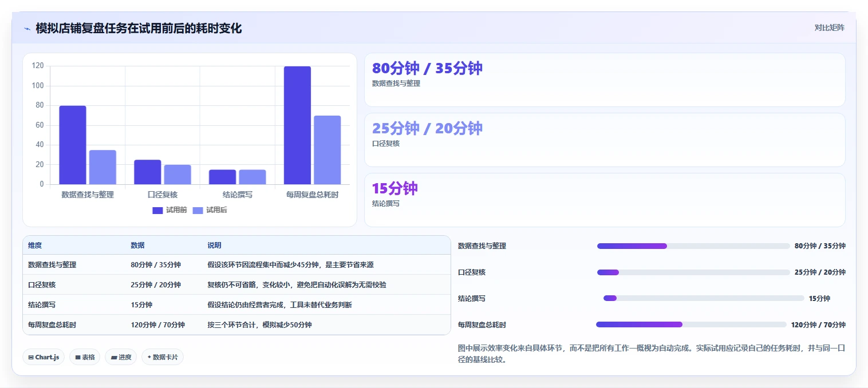Click the 进度 tag chip
Screen dimensions: 868x388
coord(121,357)
